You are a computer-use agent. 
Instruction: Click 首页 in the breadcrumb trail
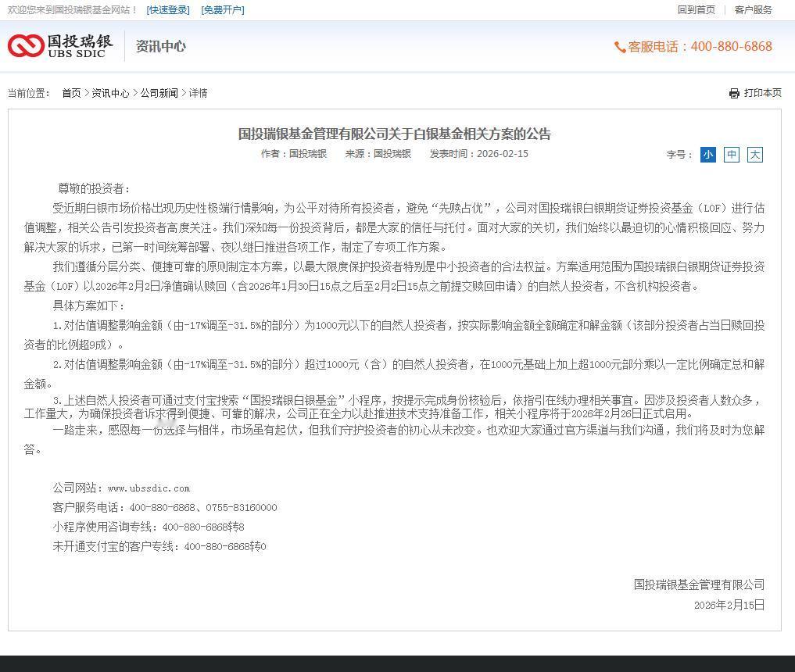[x=71, y=93]
